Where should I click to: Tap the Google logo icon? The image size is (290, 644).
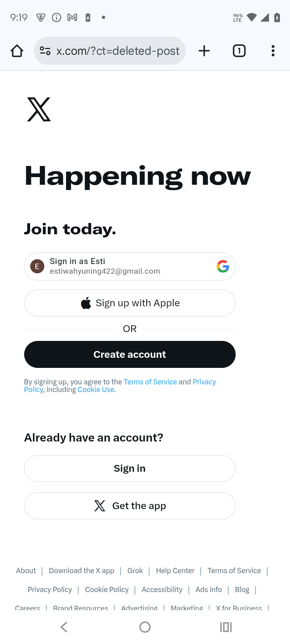(x=223, y=266)
